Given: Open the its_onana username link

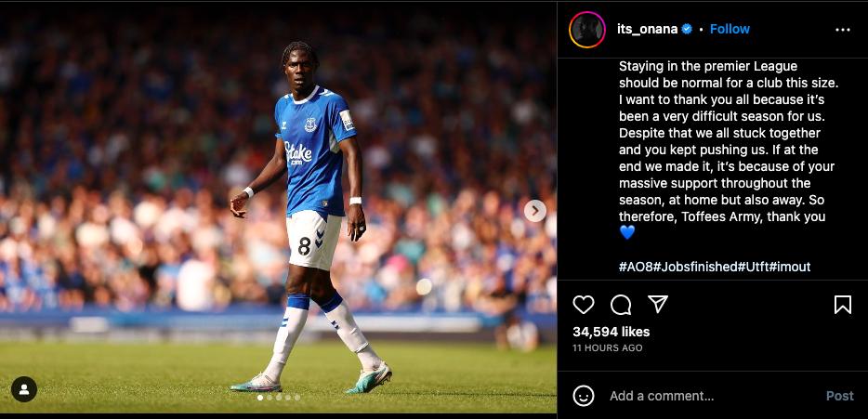Looking at the screenshot, I should (647, 30).
